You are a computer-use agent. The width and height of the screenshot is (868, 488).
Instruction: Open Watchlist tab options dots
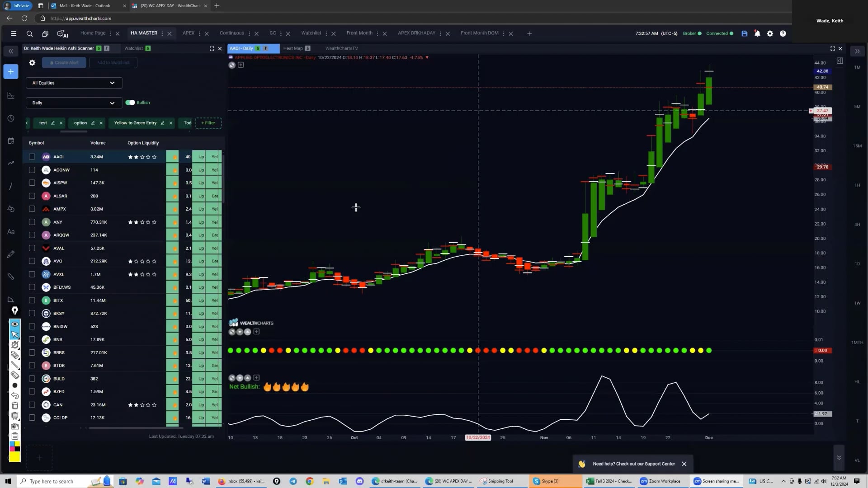[326, 33]
